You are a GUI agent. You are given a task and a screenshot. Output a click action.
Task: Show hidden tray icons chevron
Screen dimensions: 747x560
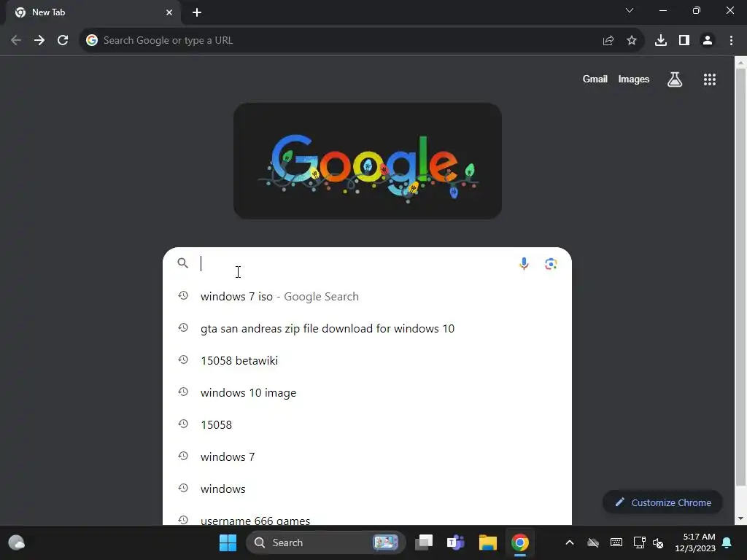(570, 542)
